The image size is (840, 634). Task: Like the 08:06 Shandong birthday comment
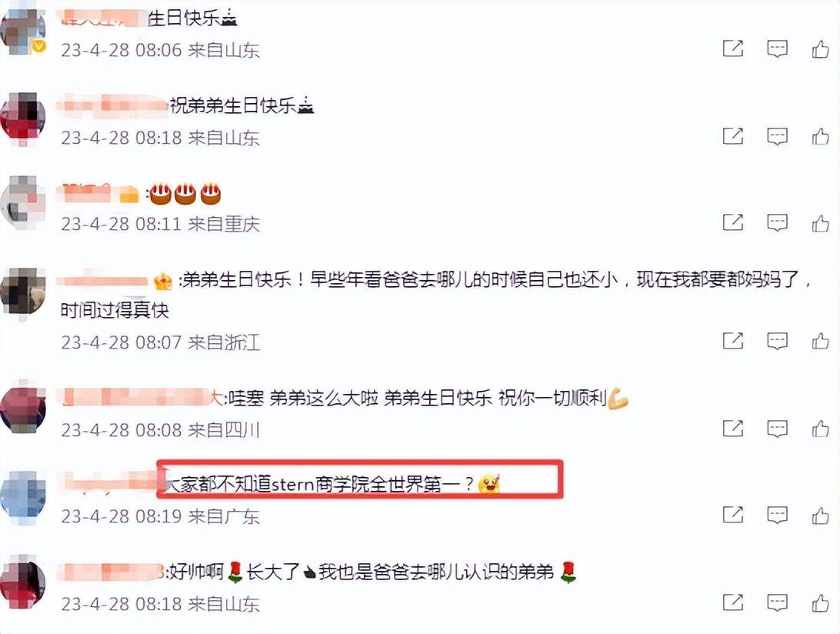[820, 49]
